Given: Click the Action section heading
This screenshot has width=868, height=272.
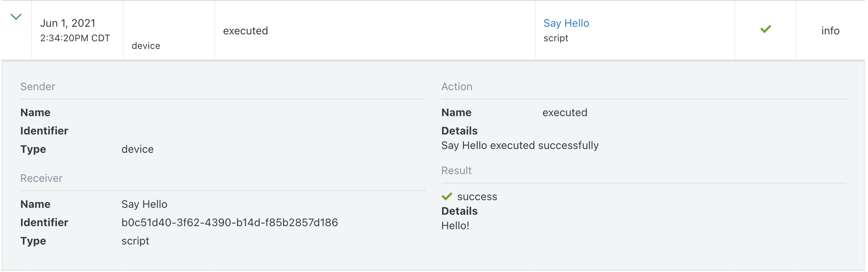Looking at the screenshot, I should (457, 87).
